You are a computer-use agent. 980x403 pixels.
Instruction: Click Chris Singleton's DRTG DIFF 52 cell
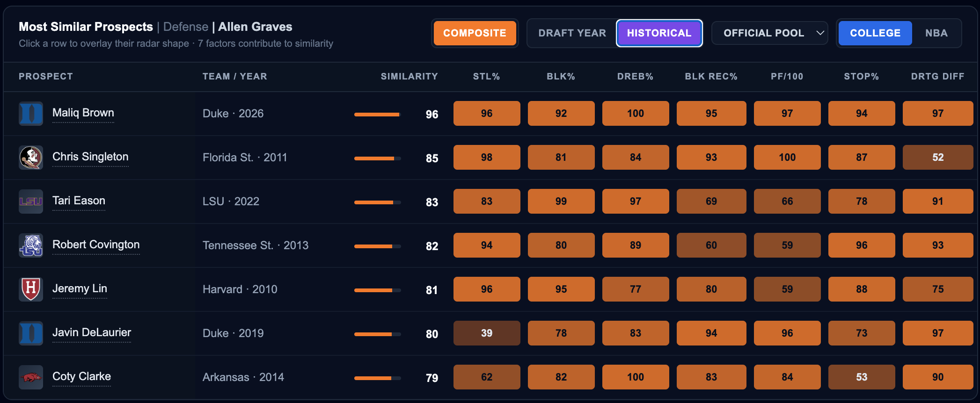[937, 158]
